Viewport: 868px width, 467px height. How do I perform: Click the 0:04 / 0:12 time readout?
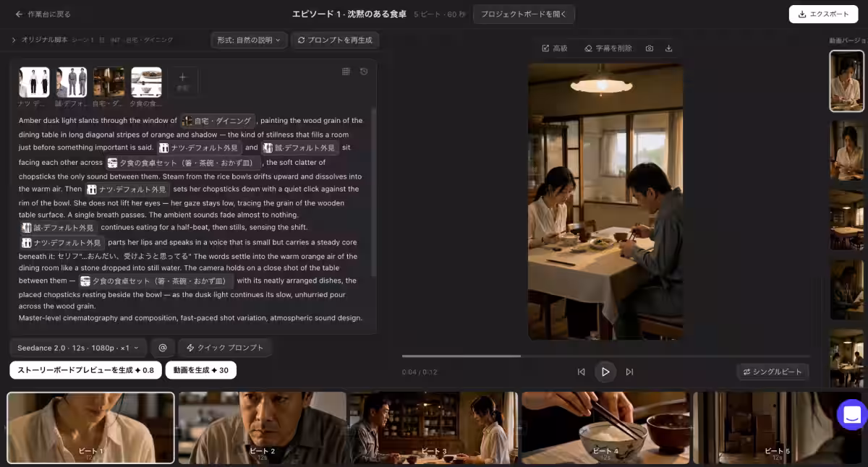tap(420, 372)
